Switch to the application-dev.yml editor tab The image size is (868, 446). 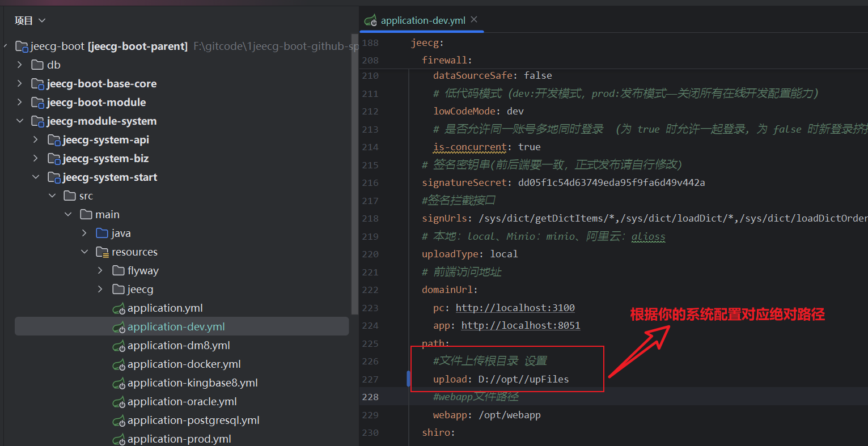point(422,20)
